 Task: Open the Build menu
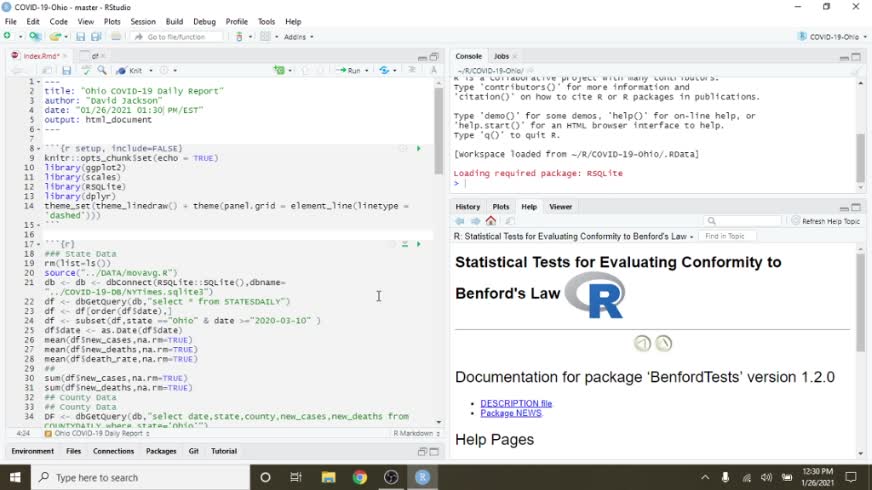174,22
